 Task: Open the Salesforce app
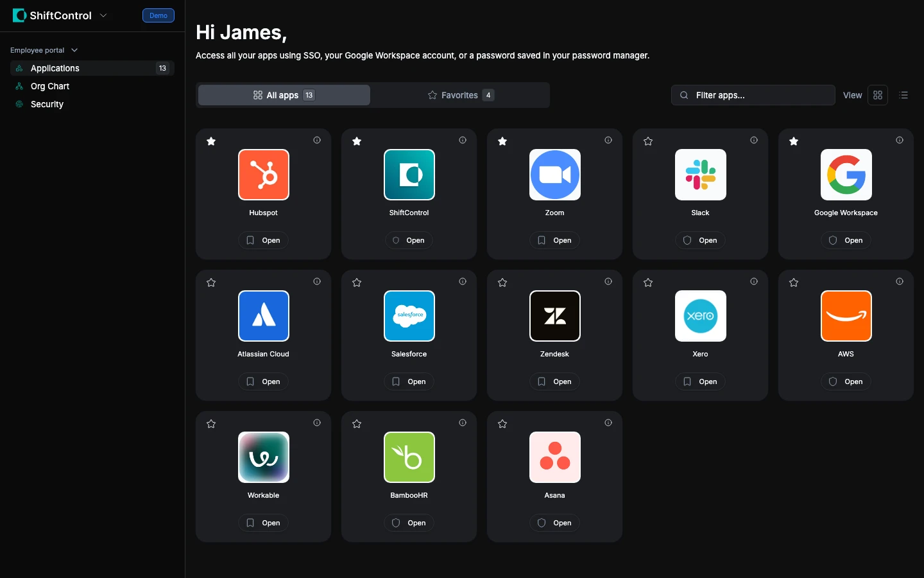[x=409, y=381]
